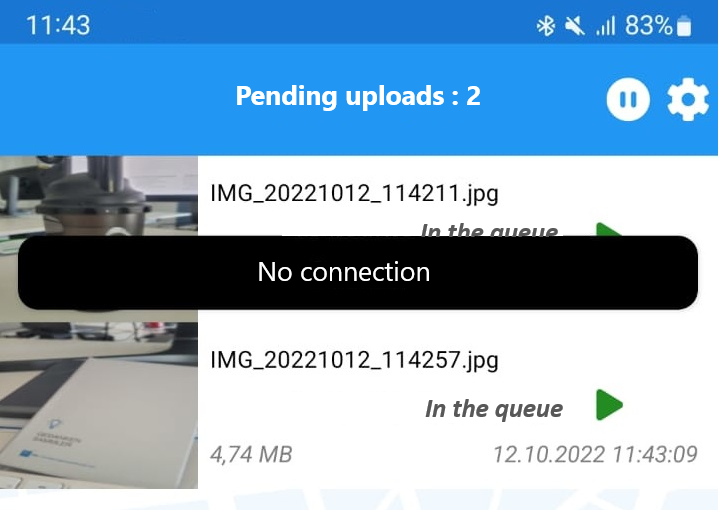This screenshot has width=718, height=510.
Task: Open the booklet photo thumbnail
Action: coord(99,405)
